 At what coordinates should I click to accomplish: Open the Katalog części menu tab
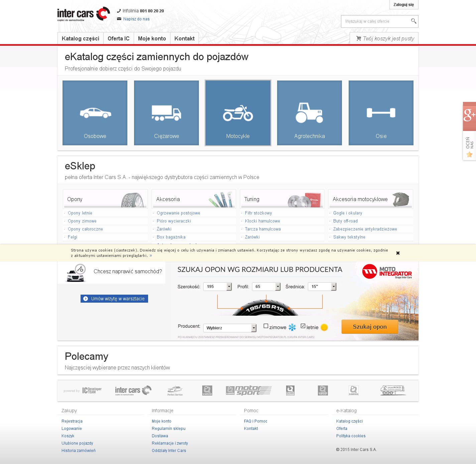81,38
